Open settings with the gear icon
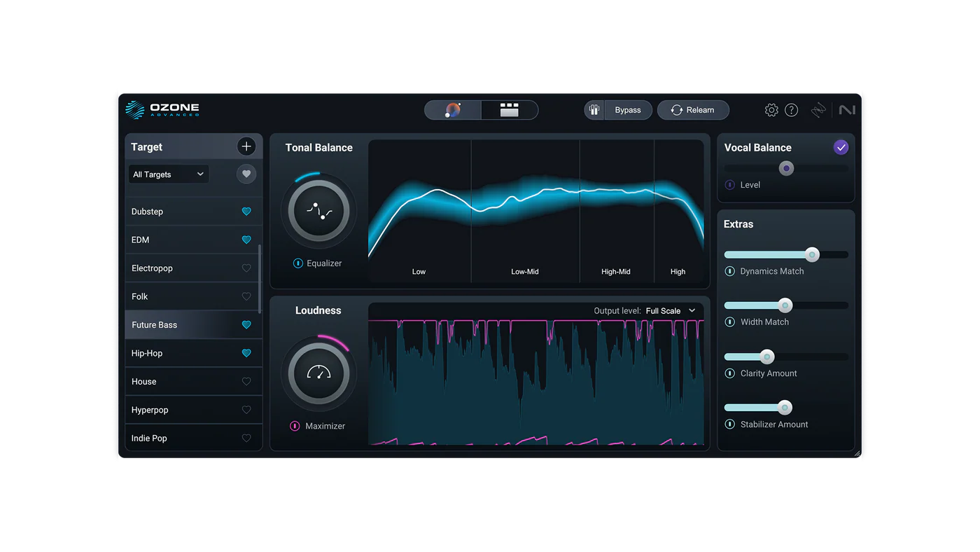 coord(771,110)
